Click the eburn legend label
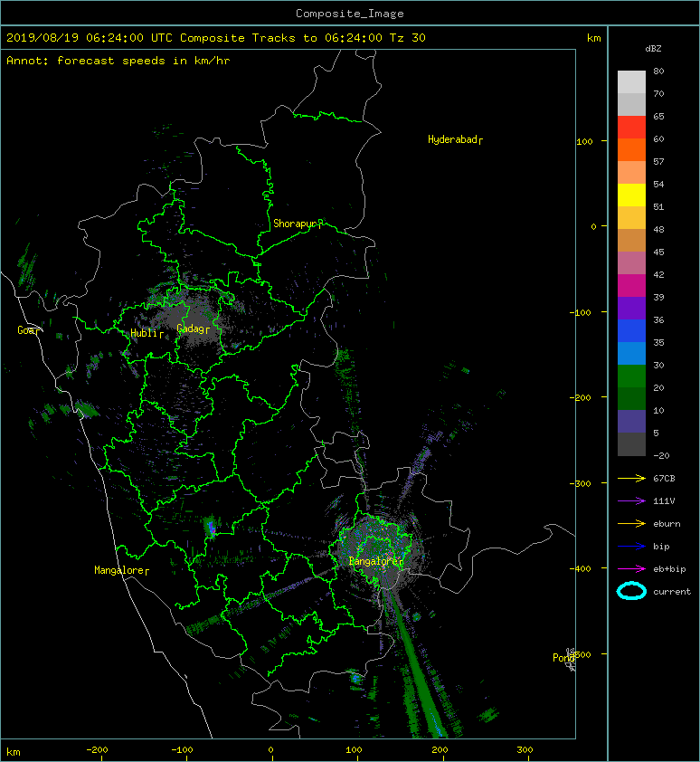The height and width of the screenshot is (762, 700). (x=667, y=523)
